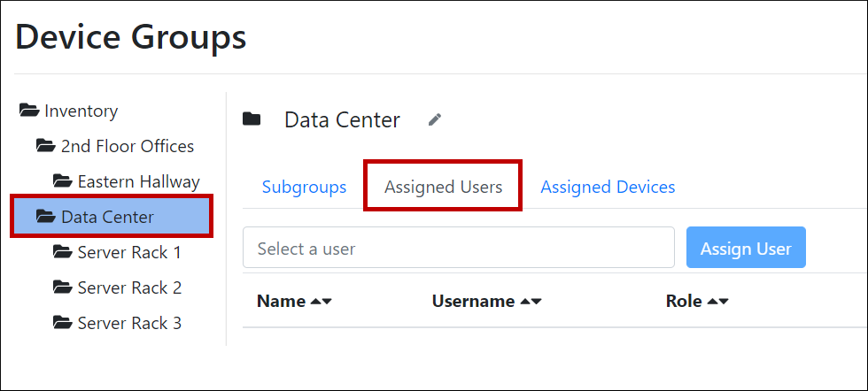Image resolution: width=868 pixels, height=391 pixels.
Task: Select the Inventory root group
Action: tap(81, 111)
